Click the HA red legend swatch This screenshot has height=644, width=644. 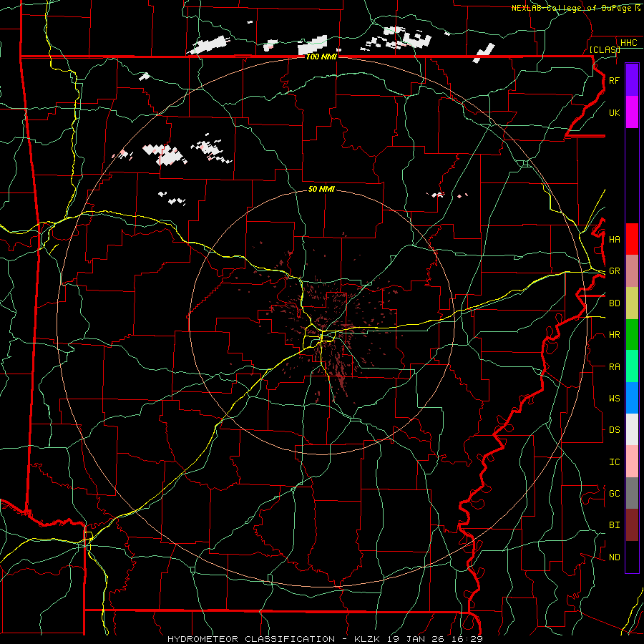point(632,239)
